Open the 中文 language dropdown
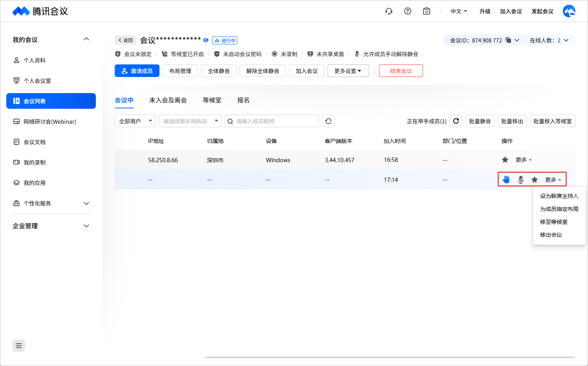Screen dimensions: 588x366 coord(459,11)
